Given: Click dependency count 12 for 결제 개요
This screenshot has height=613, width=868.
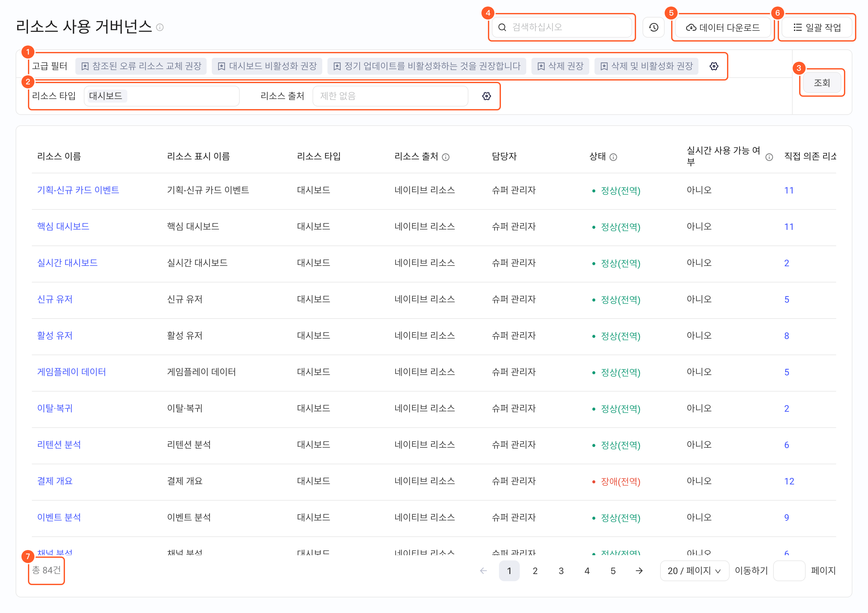Looking at the screenshot, I should click(789, 481).
